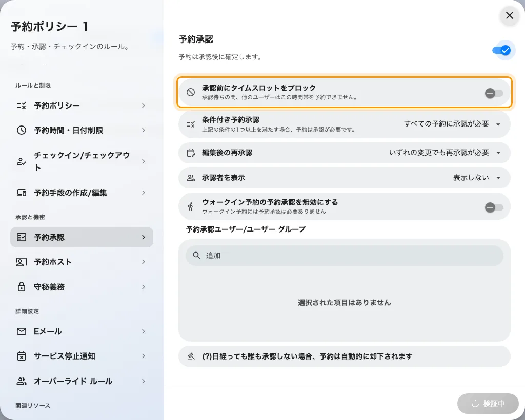Open いずれの変更でも再承認が必要 dropdown
This screenshot has width=525, height=420.
click(445, 153)
